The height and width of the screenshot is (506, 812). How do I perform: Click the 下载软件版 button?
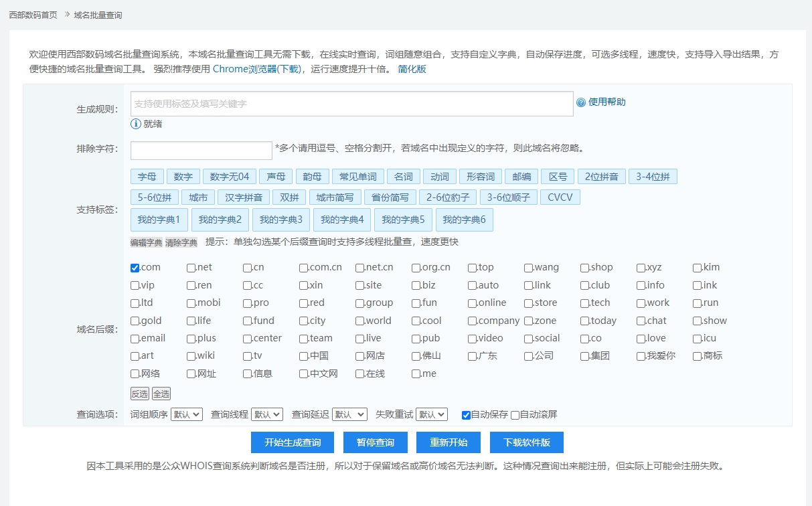(x=527, y=442)
